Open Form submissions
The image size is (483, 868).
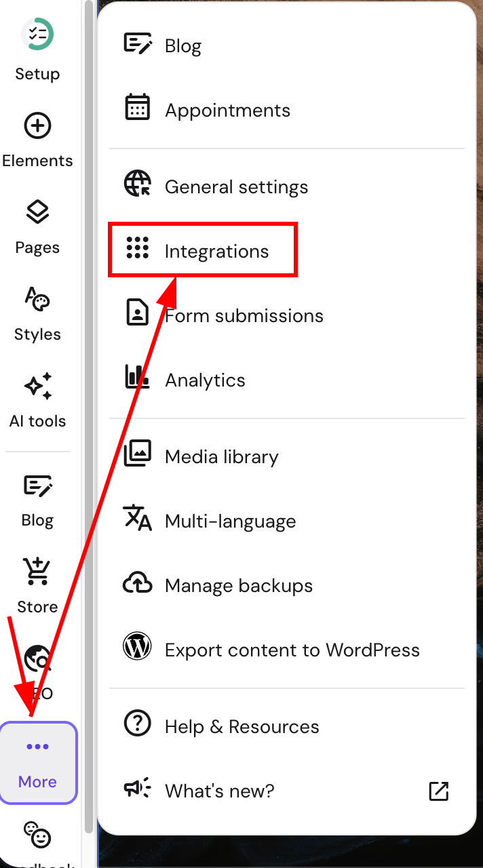point(244,316)
